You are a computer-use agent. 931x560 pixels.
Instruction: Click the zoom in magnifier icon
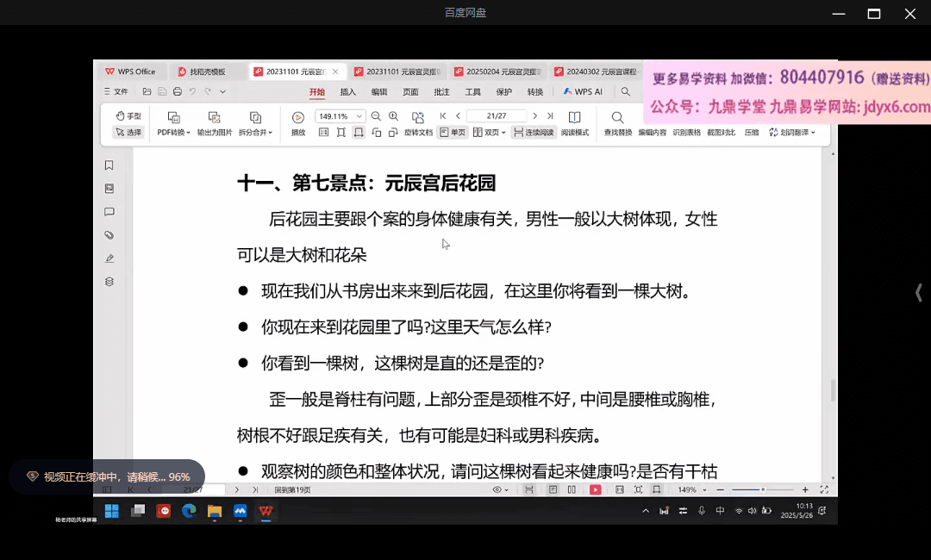[x=394, y=116]
